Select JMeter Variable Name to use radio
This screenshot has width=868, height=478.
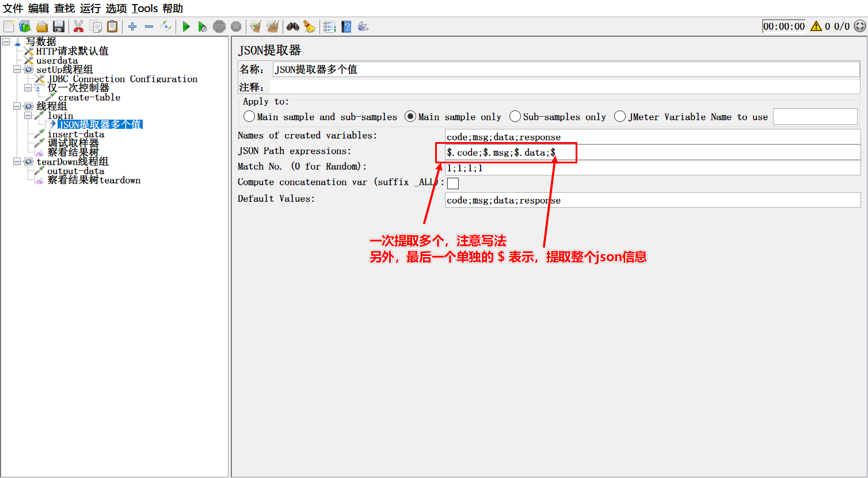(x=620, y=117)
